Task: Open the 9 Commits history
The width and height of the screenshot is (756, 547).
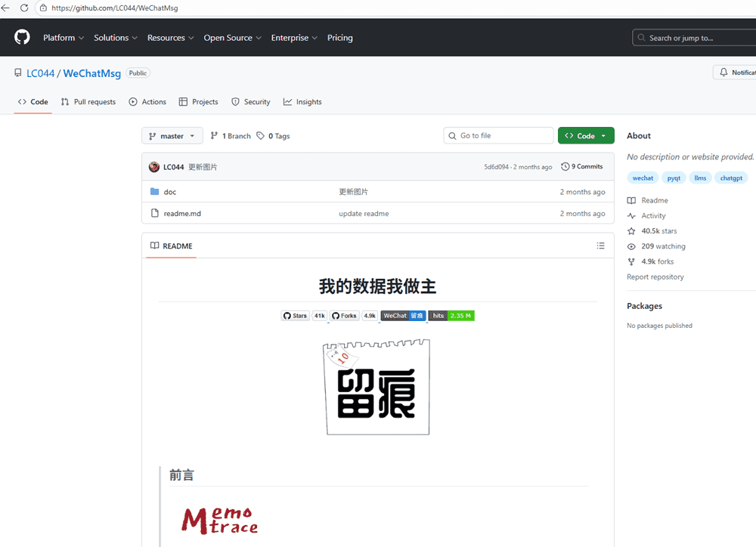Action: tap(582, 167)
